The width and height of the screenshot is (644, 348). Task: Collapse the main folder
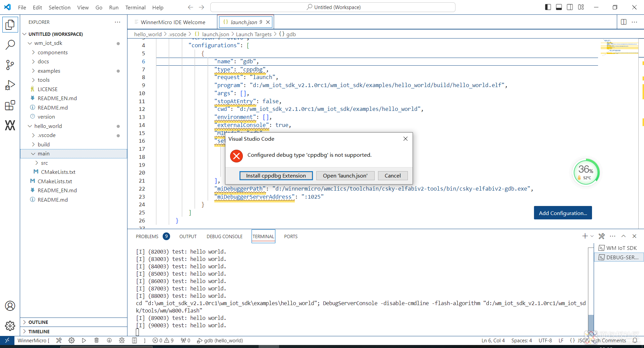[73, 154]
